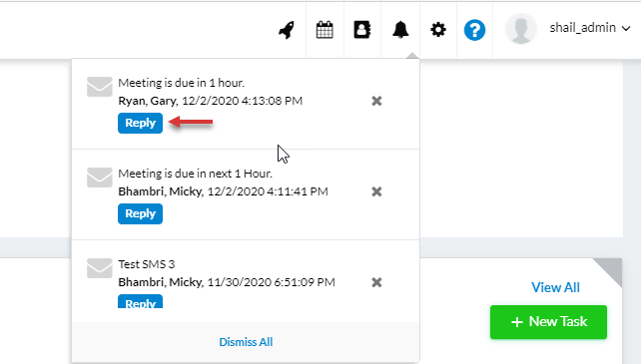Click the shail_admin user avatar

[x=521, y=28]
